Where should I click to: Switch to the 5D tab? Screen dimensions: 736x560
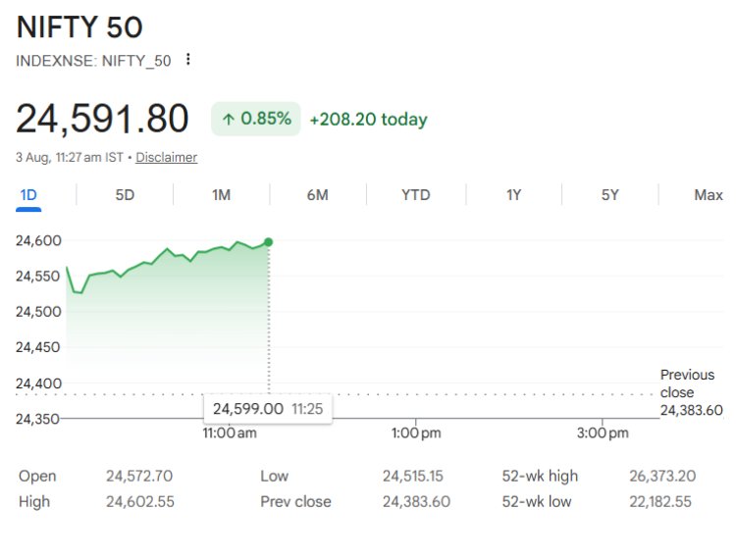(x=125, y=195)
